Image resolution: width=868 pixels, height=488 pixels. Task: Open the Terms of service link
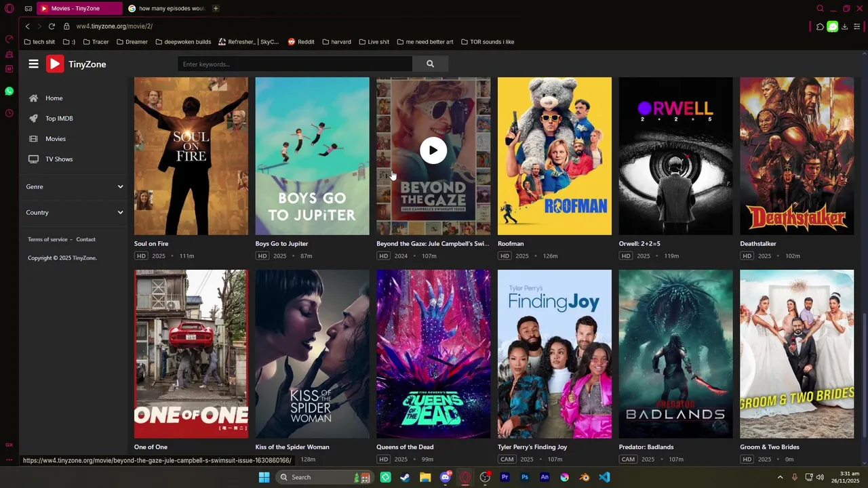click(x=47, y=239)
